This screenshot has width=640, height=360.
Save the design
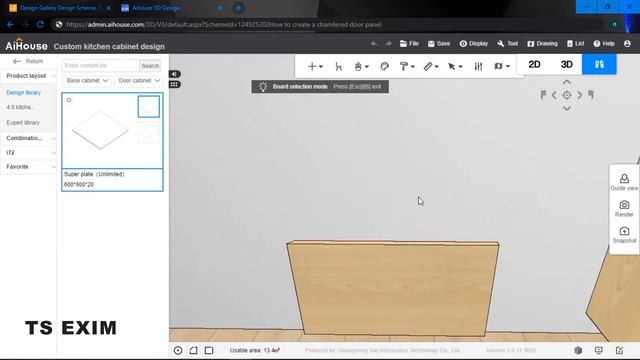tap(439, 44)
